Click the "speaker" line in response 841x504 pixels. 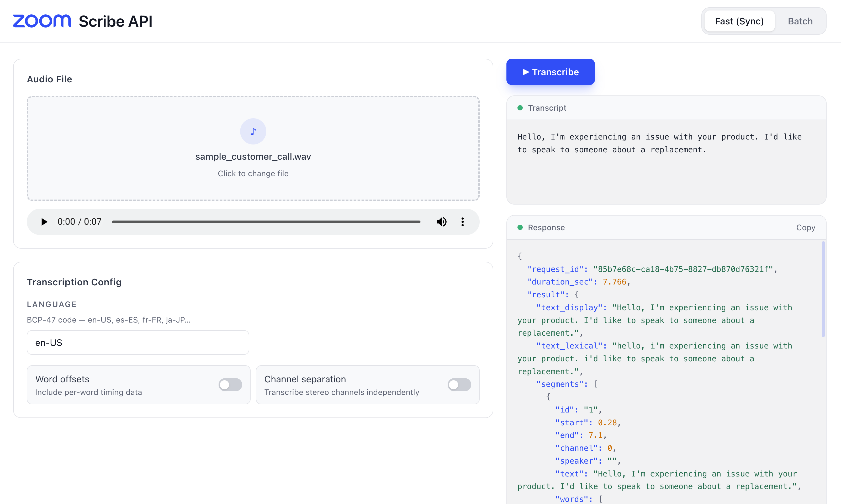[588, 461]
